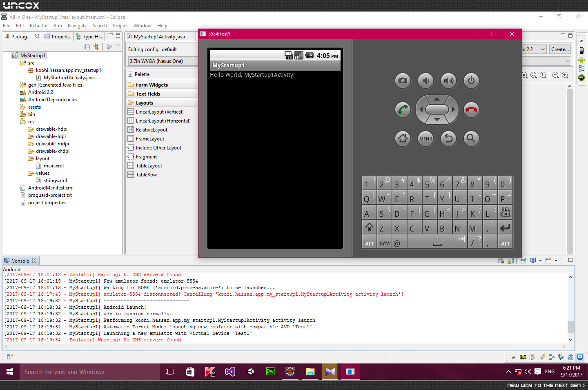Toggle Link with Editor in Package Explorer
The width and height of the screenshot is (588, 390).
tap(96, 47)
